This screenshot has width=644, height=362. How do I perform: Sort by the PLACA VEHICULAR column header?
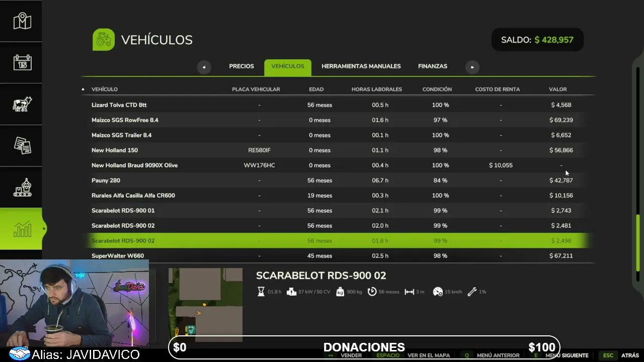(256, 89)
